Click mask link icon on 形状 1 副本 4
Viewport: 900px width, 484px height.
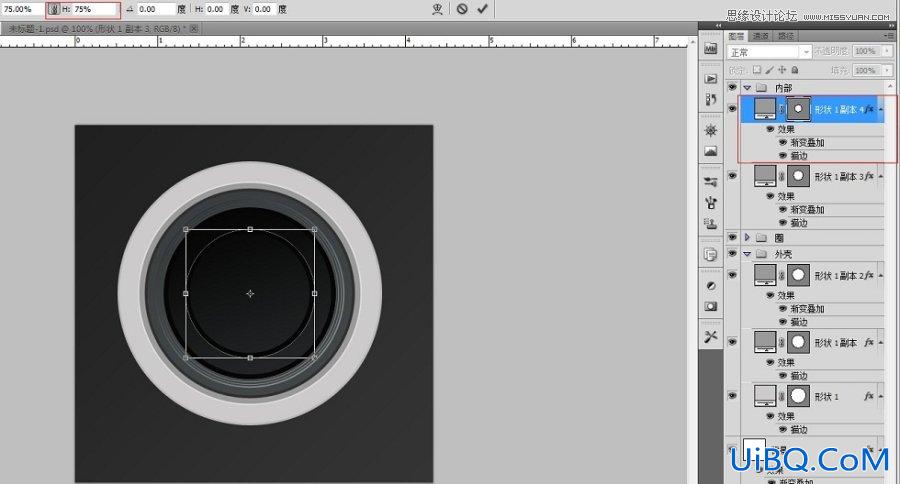781,109
